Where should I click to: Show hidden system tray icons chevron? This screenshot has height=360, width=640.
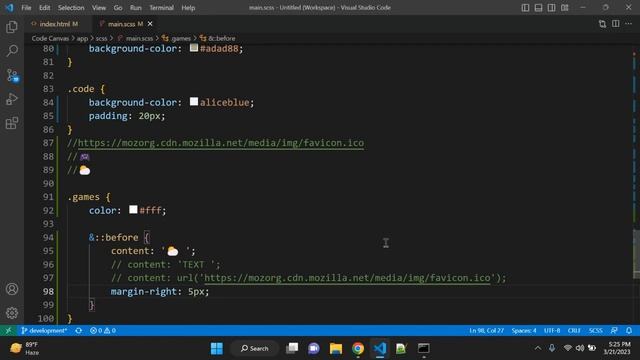point(538,348)
